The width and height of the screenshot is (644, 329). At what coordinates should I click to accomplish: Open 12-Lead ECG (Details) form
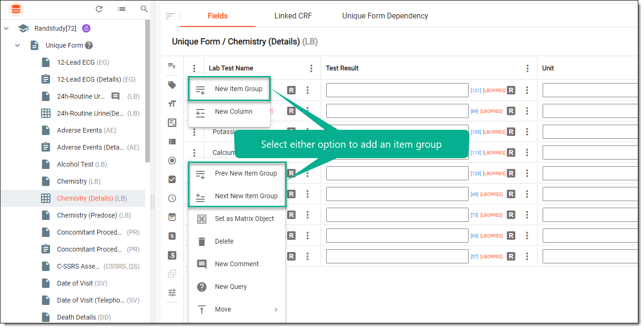click(x=96, y=79)
